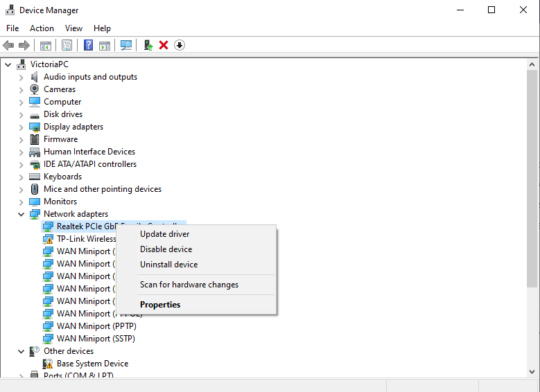This screenshot has height=392, width=540.
Task: Collapse the Network adapters category
Action: (x=21, y=214)
